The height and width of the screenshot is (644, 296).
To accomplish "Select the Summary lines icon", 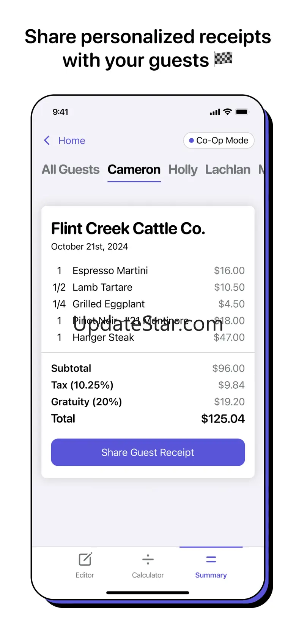I will pyautogui.click(x=211, y=559).
